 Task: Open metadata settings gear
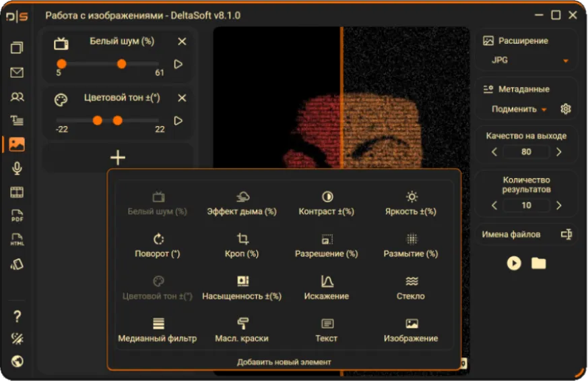566,109
